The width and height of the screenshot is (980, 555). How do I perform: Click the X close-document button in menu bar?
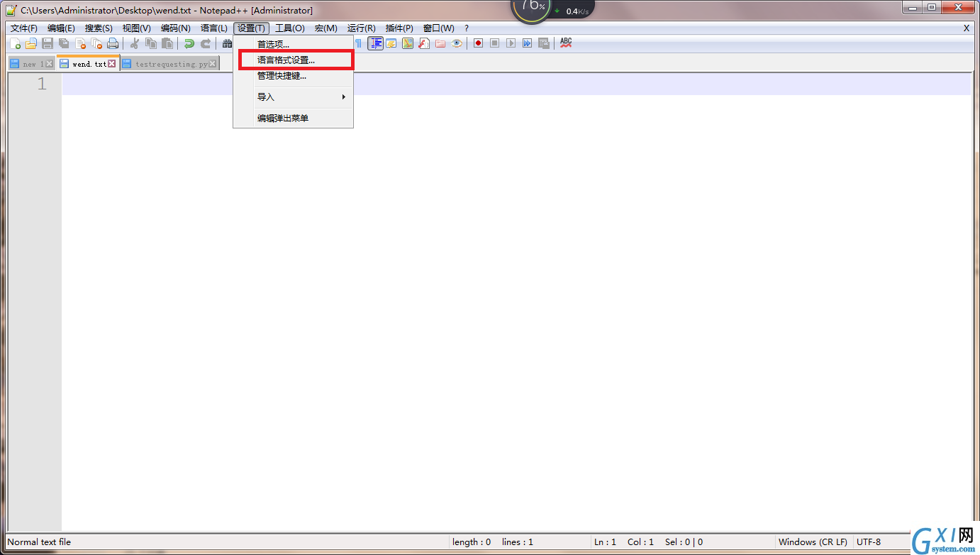click(x=966, y=28)
